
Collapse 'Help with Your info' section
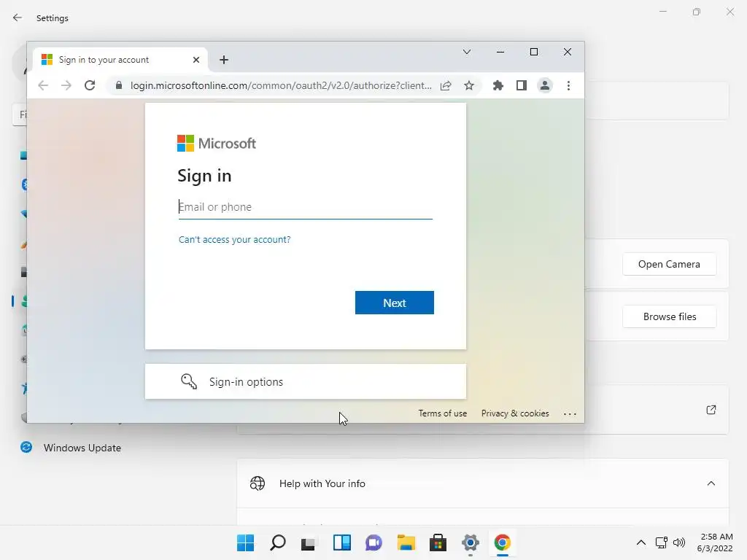711,483
